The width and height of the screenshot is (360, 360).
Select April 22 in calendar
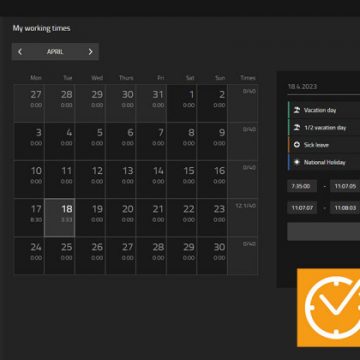182,218
